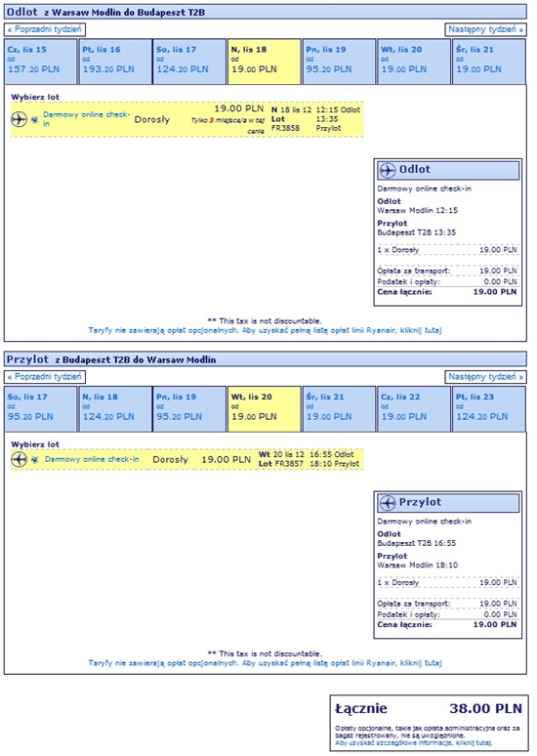The image size is (537, 756).
Task: Go to previous week for return flights
Action: [x=45, y=377]
